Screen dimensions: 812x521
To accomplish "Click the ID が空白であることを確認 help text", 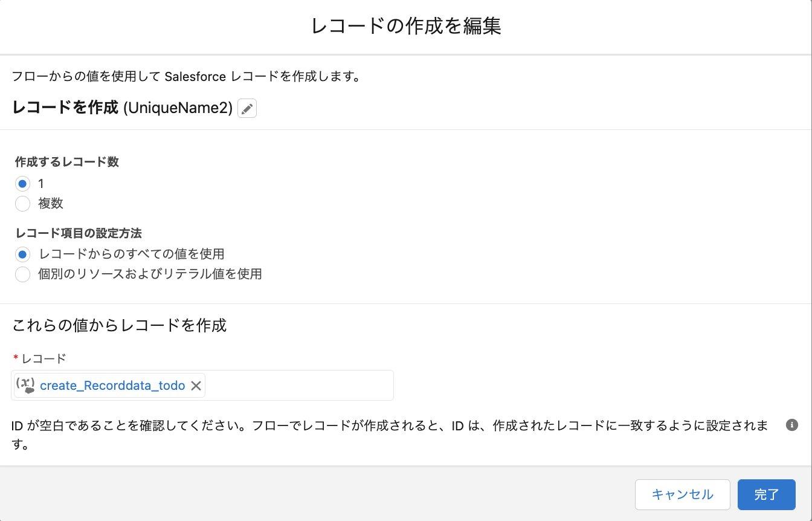I will (390, 435).
